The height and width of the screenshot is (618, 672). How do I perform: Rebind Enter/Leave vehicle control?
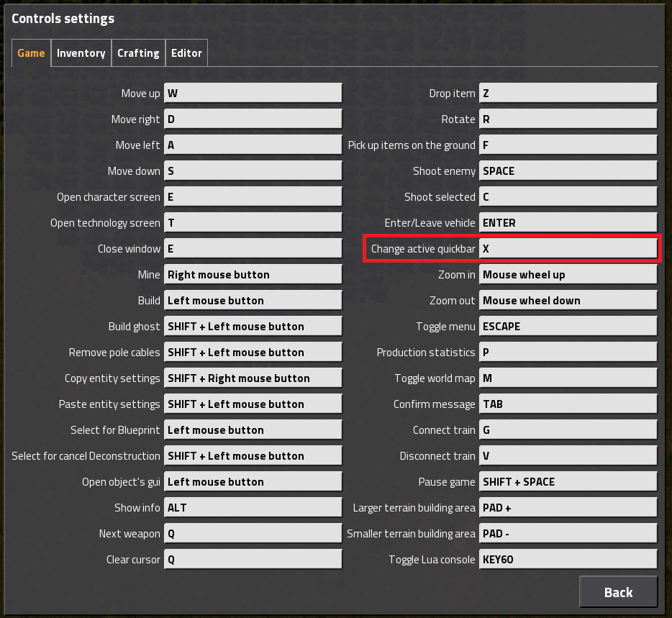coord(568,222)
